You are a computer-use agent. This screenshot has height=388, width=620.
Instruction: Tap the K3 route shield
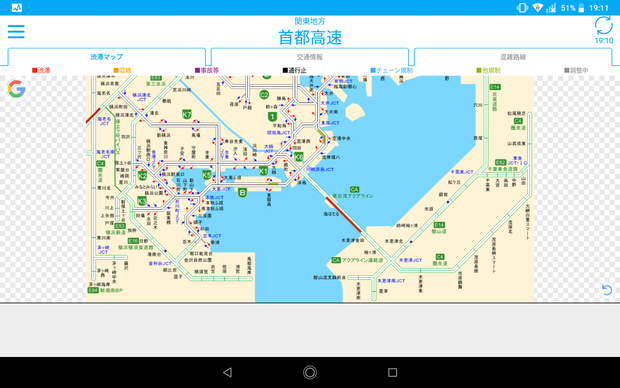point(142,201)
